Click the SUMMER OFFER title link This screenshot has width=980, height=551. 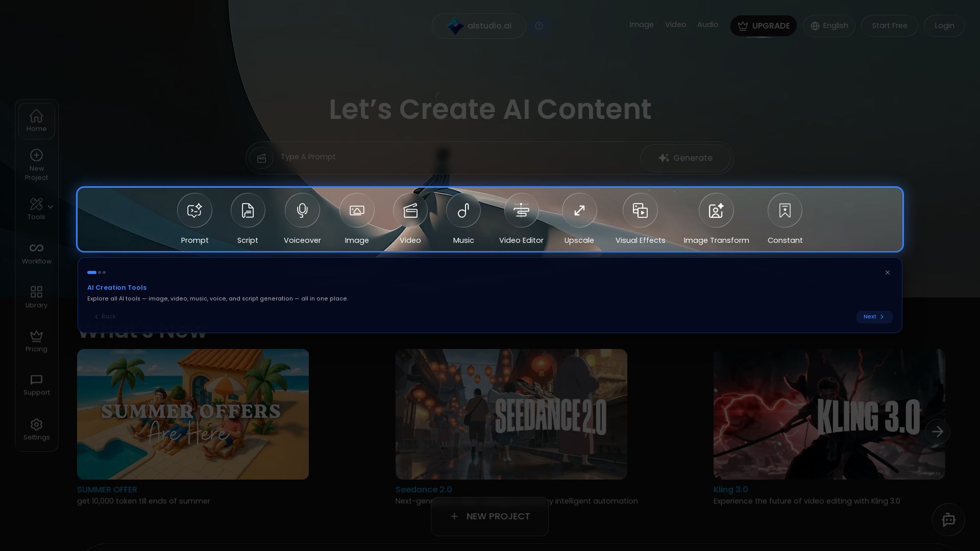pyautogui.click(x=107, y=490)
